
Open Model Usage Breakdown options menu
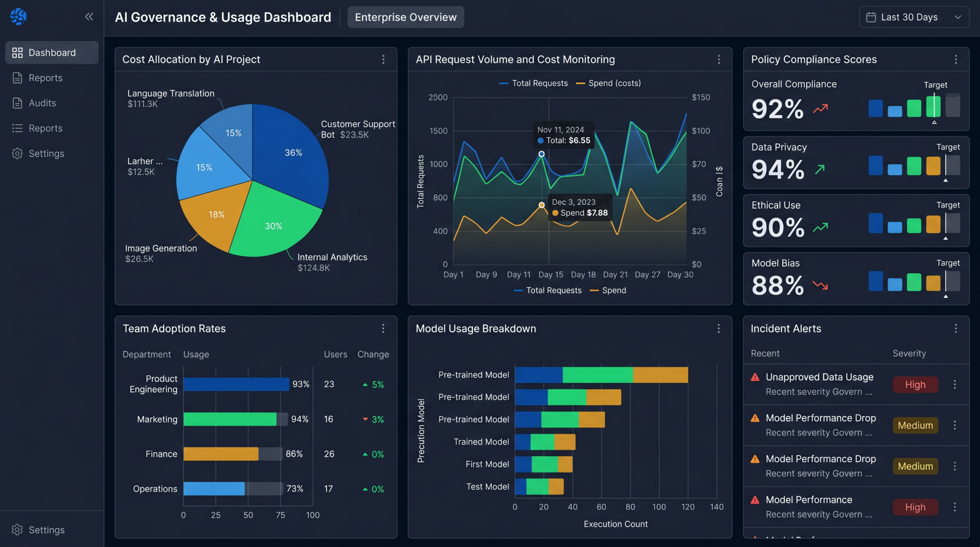click(719, 328)
